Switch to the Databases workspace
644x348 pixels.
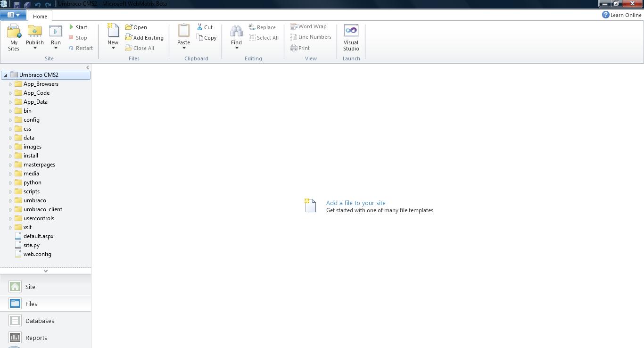(45, 321)
